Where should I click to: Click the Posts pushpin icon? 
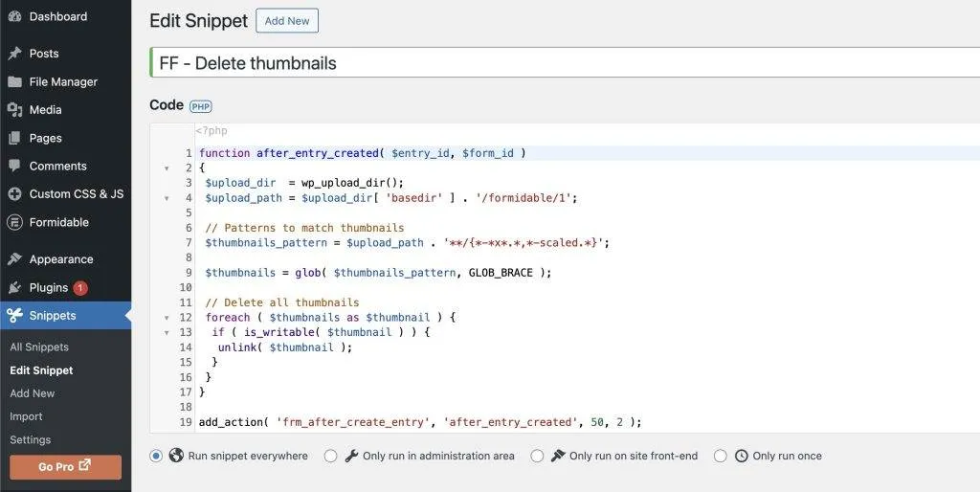click(14, 54)
